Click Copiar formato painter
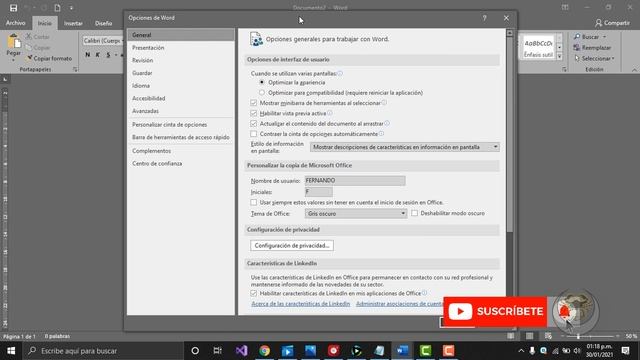This screenshot has height=360, width=640. 49,58
